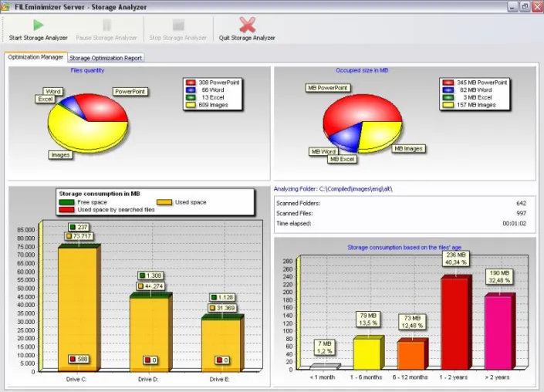
Task: Click the green Start Storage Analyzer icon
Action: (38, 25)
